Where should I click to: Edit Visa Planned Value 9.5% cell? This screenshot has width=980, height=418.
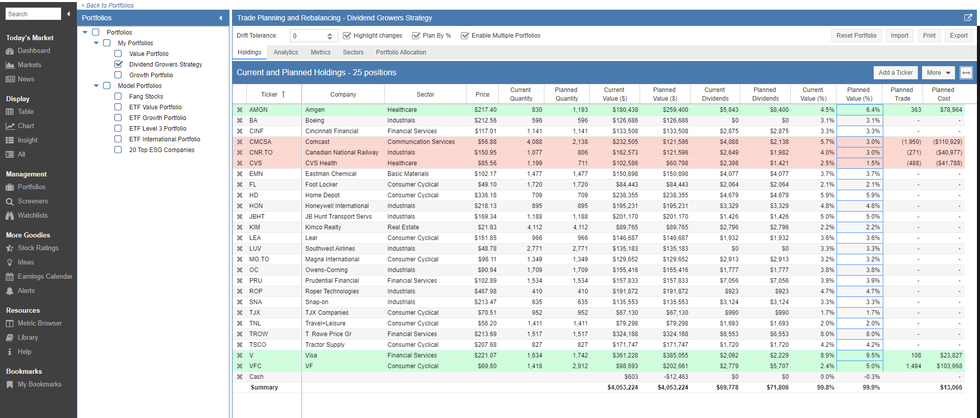point(859,355)
